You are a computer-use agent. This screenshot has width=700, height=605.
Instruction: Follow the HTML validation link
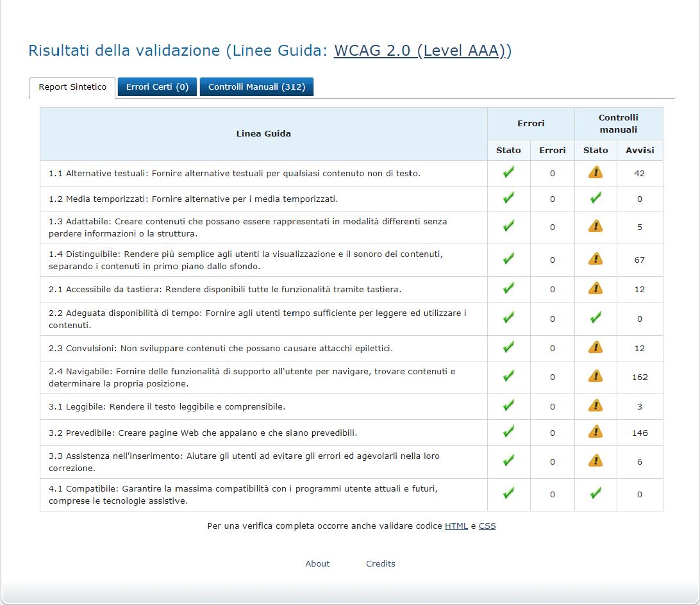click(x=456, y=526)
